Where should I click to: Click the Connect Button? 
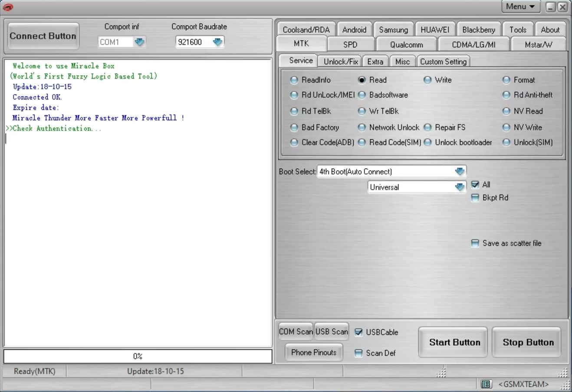pyautogui.click(x=43, y=36)
